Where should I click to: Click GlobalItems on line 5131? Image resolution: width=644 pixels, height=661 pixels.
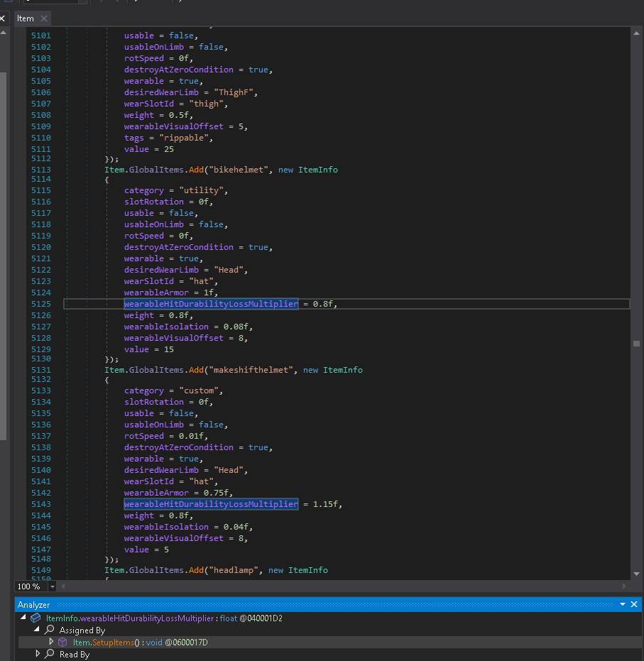pos(156,370)
